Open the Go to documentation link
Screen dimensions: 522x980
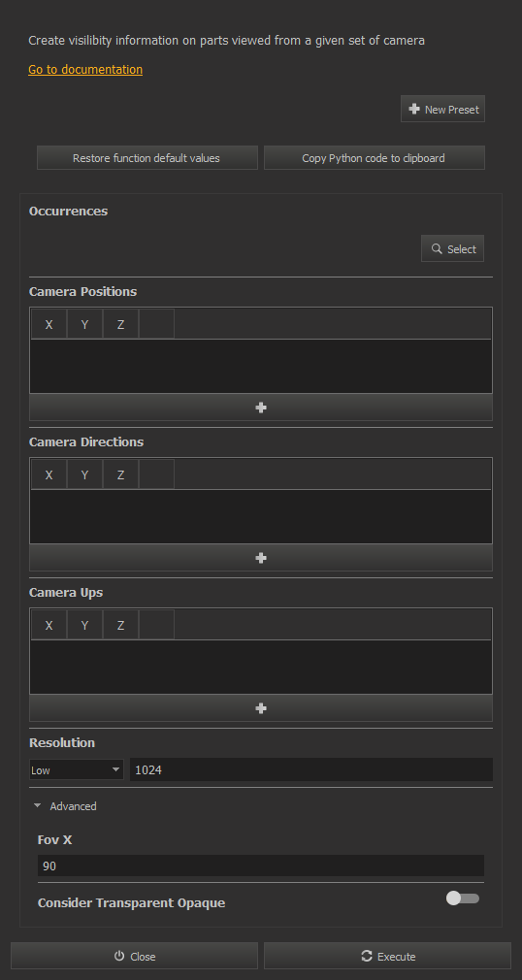tap(85, 69)
